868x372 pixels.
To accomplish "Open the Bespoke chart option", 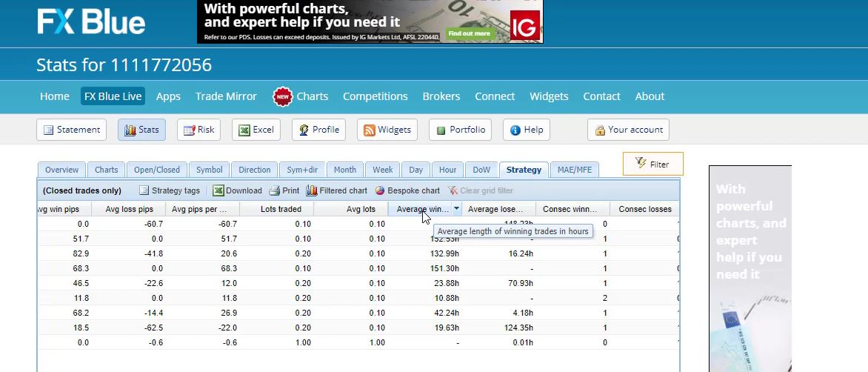I will tap(407, 190).
